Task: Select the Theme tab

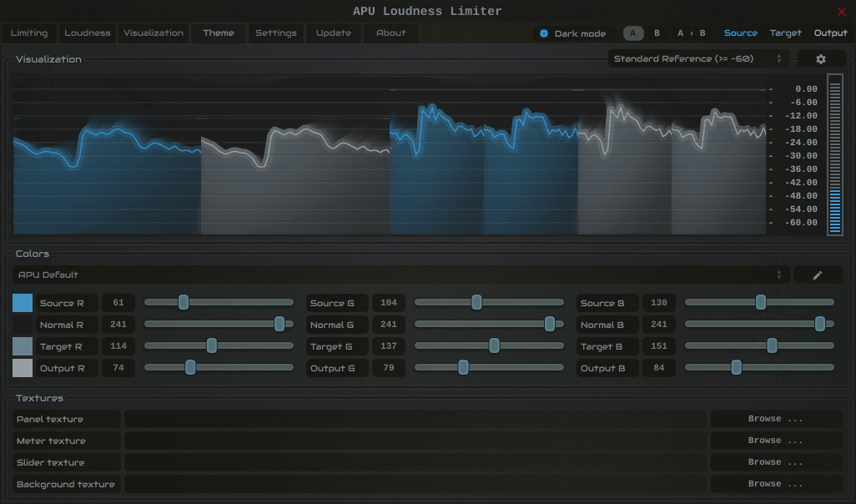Action: (219, 33)
